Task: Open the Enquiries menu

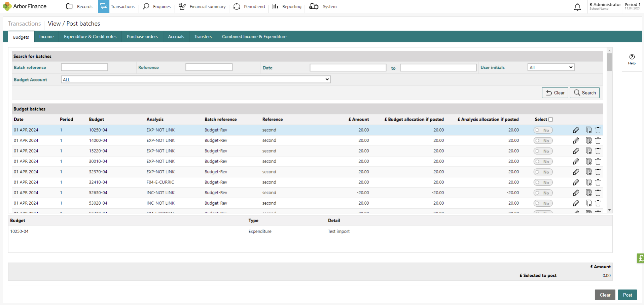Action: [x=157, y=6]
